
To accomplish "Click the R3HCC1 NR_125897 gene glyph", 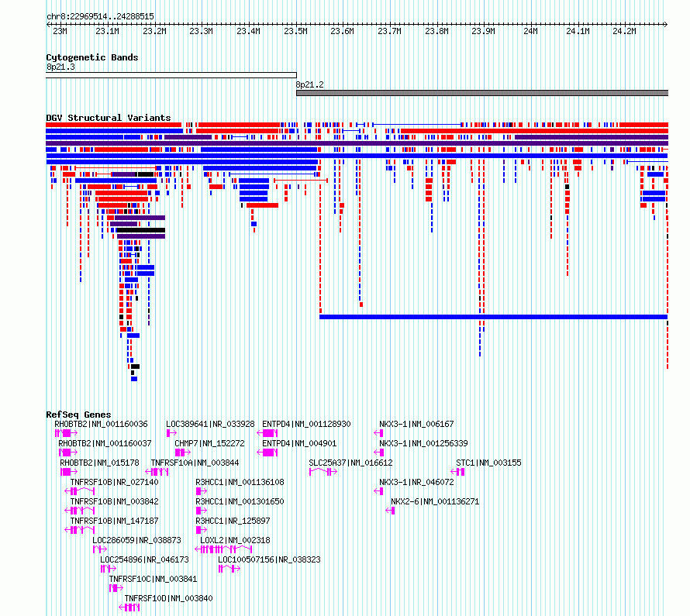I will 202,530.
